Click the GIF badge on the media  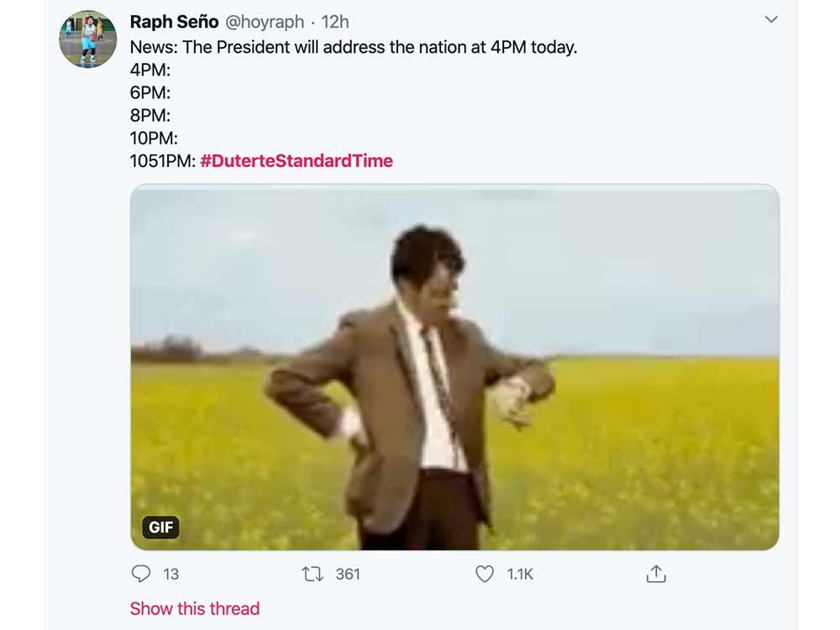click(160, 528)
